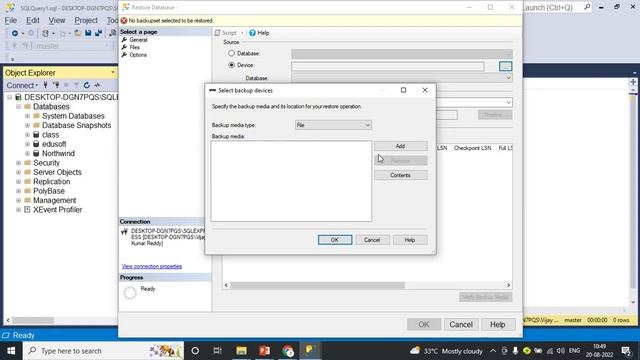
Task: Select the PolyBase folder
Action: pos(49,191)
